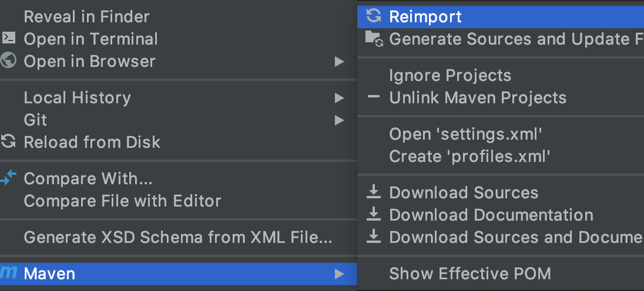Viewport: 644px width, 291px height.
Task: Select Generate Sources and Update Folders
Action: tap(501, 39)
